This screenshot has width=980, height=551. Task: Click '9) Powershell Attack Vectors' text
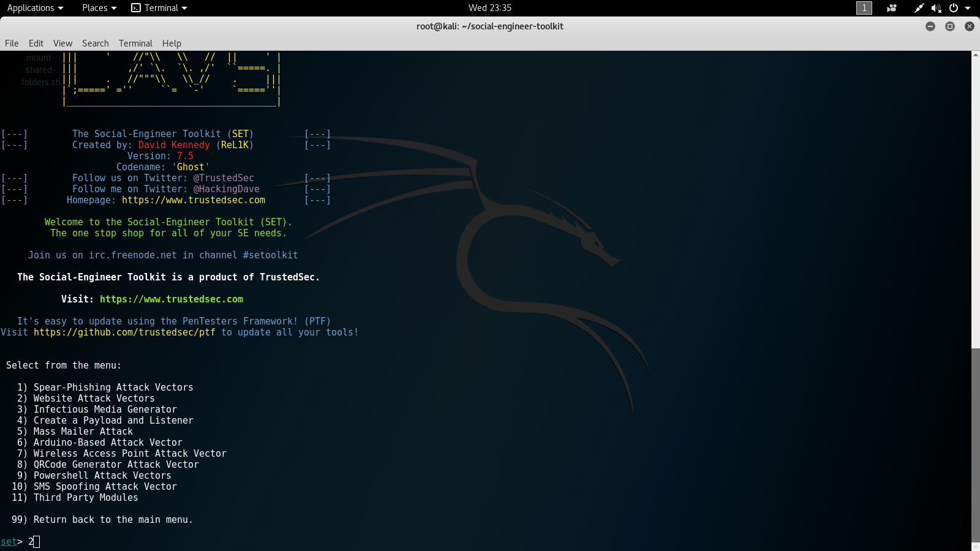94,476
